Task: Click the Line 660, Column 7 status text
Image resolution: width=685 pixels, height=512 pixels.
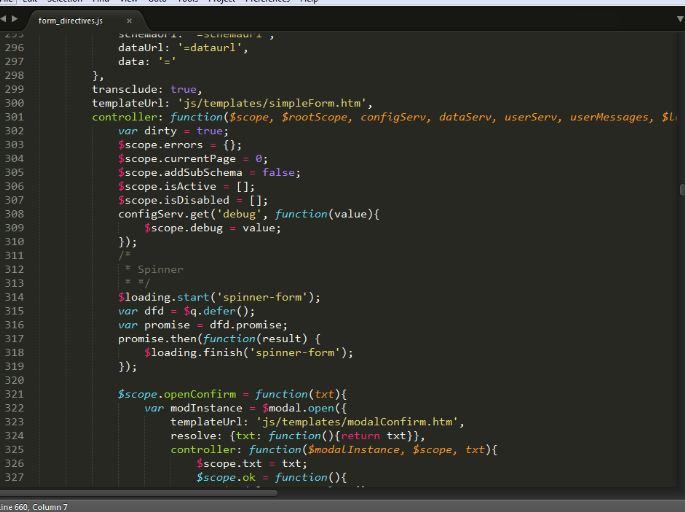Action: coord(35,507)
